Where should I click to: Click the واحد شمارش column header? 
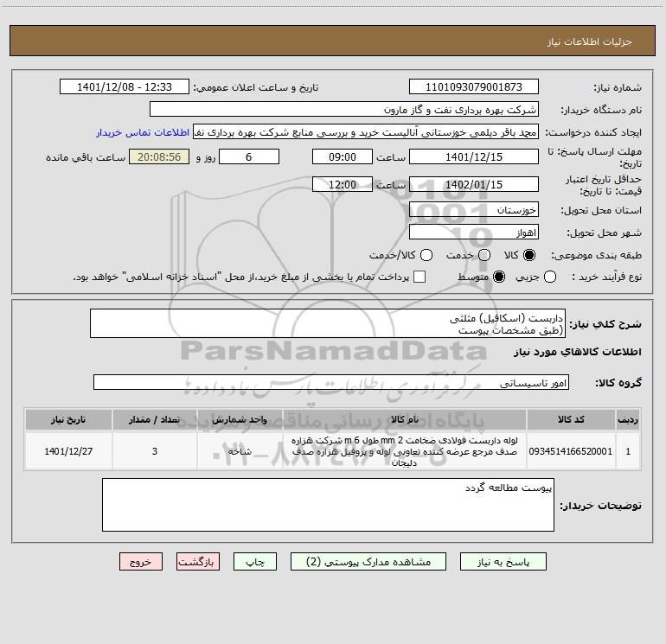tap(240, 420)
